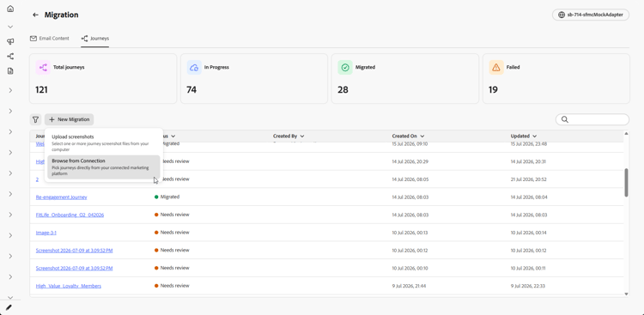This screenshot has width=644, height=315.
Task: Click the date 10 Jul 2026, 00:13
Action: [410, 233]
